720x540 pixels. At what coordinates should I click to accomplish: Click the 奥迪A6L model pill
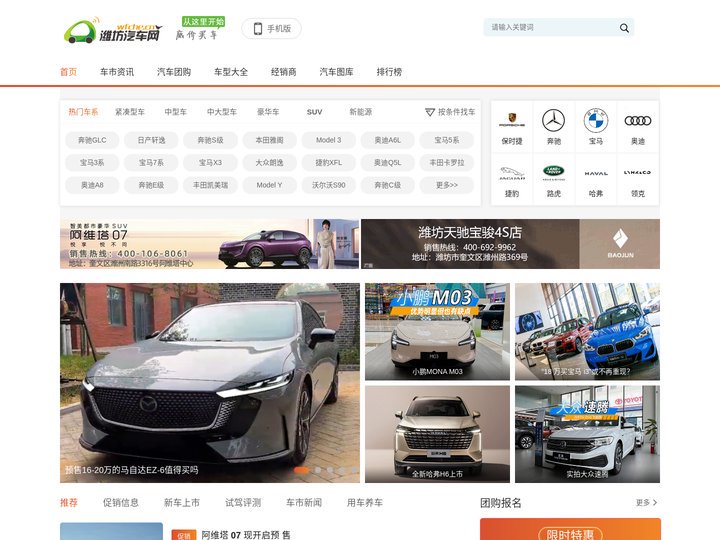pos(388,140)
